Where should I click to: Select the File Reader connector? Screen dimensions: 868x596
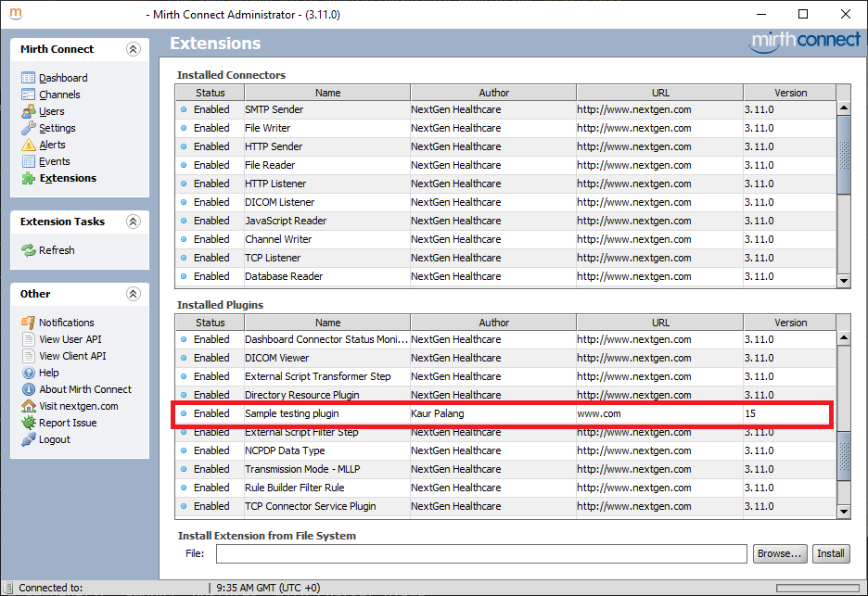click(x=505, y=165)
